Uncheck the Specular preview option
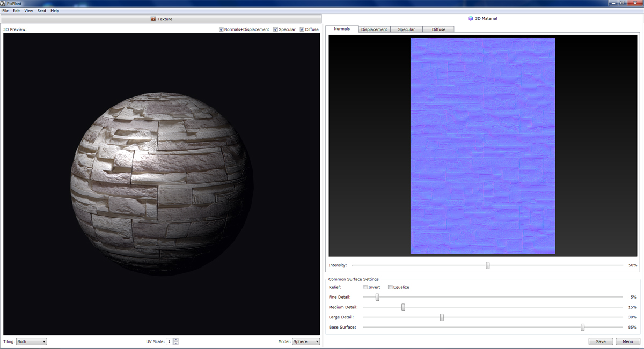The image size is (644, 349). pos(275,29)
